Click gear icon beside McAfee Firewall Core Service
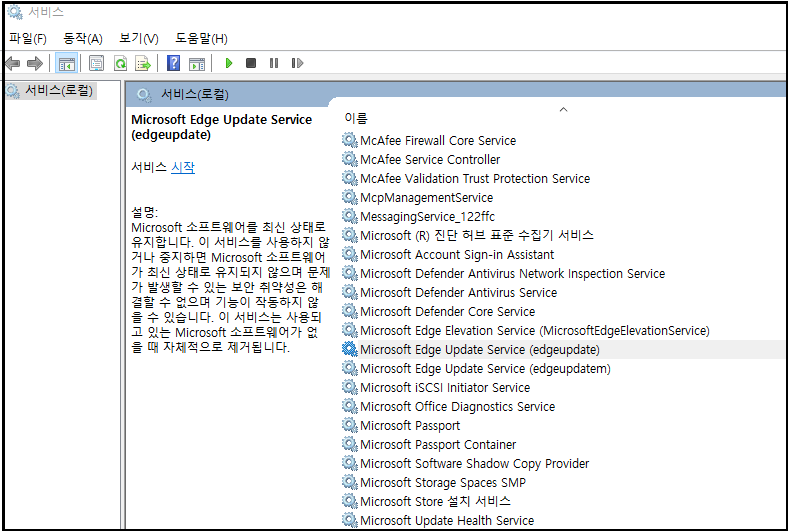The height and width of the screenshot is (531, 788). pos(349,140)
